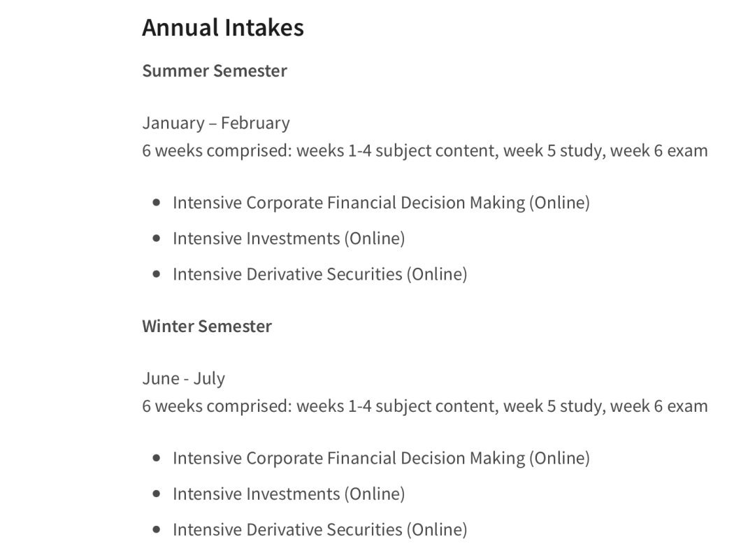
Task: Open Intensive Investments under Summer Semester
Action: coord(288,238)
